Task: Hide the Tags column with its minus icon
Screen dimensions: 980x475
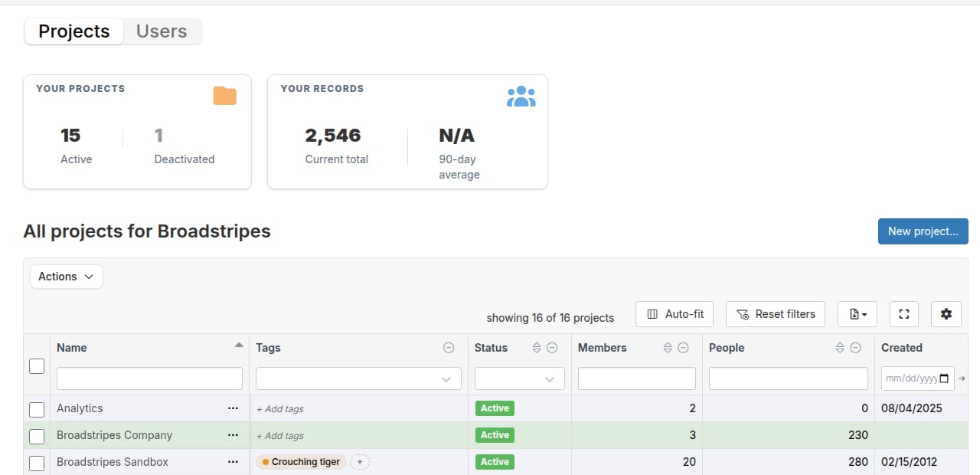Action: (x=449, y=348)
